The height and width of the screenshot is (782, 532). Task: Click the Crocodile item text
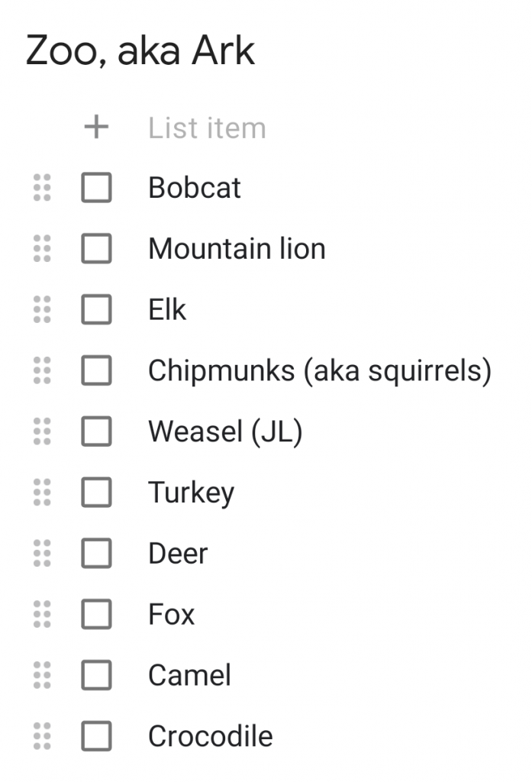210,736
